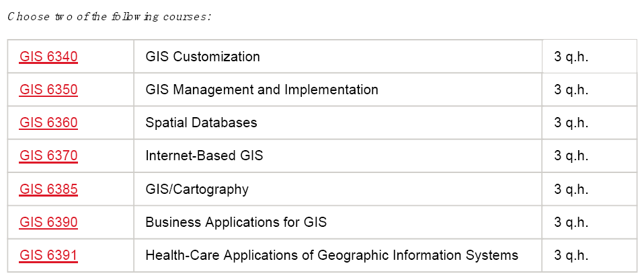Select the GIS Management and Implementation title
The height and width of the screenshot is (276, 644).
point(261,90)
